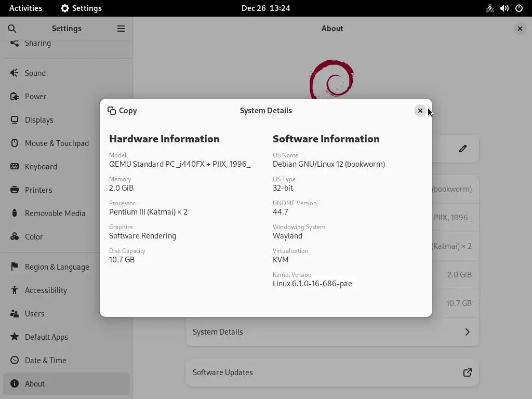Screen dimensions: 532x399
Task: Click the Color icon in sidebar
Action: pyautogui.click(x=14, y=236)
